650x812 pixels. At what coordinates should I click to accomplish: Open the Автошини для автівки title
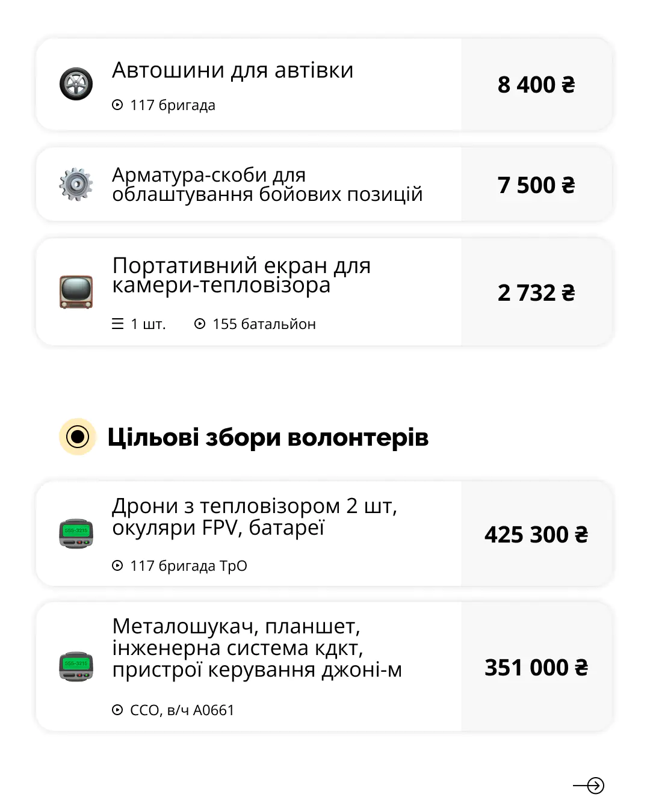click(232, 70)
